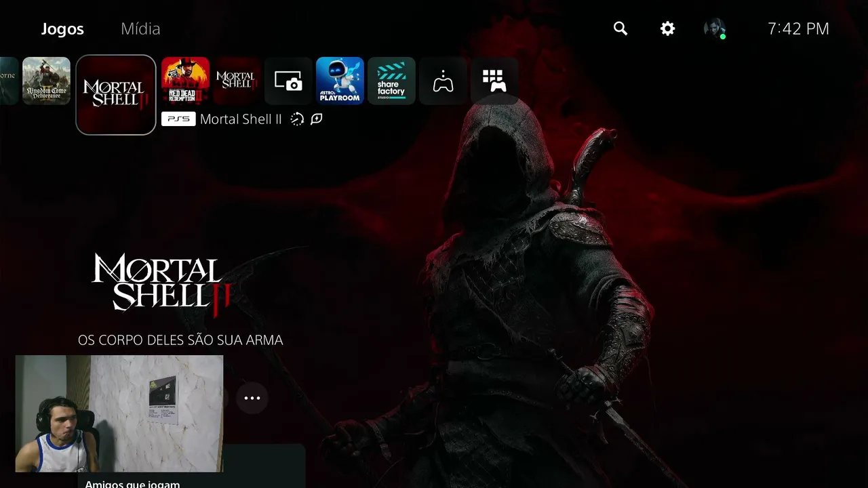This screenshot has height=488, width=868.
Task: Select the Kingdom Come Deliverance game tile
Action: click(46, 81)
